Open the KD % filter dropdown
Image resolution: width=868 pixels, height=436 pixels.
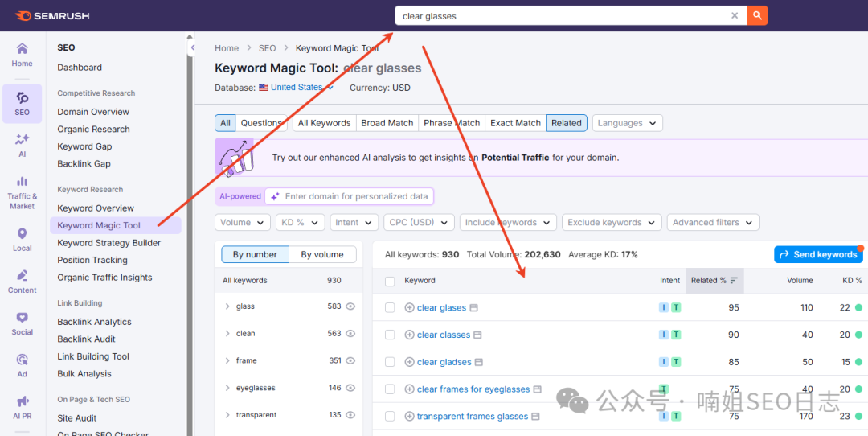coord(300,222)
